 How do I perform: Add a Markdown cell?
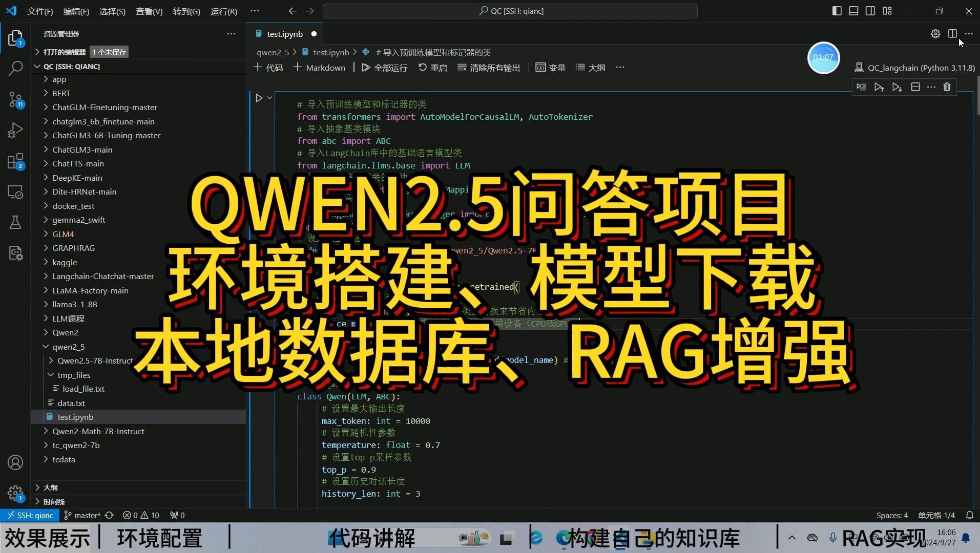pos(319,68)
